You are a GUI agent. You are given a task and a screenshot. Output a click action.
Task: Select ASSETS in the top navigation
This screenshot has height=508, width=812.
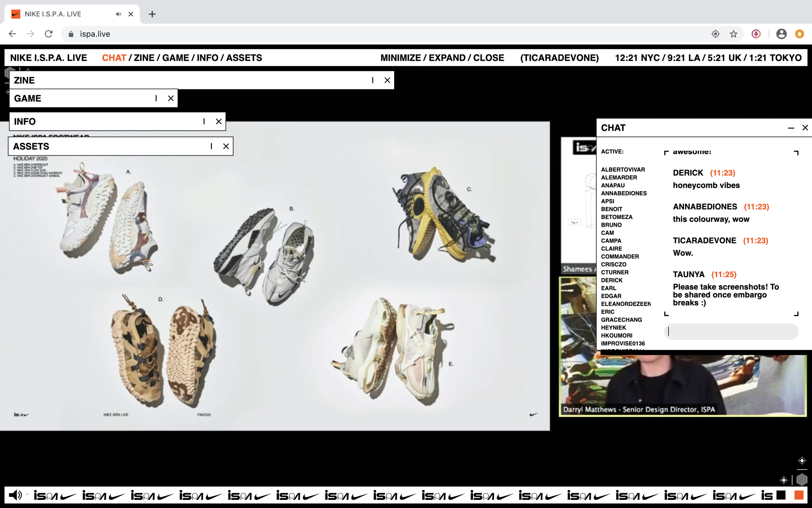click(x=244, y=58)
